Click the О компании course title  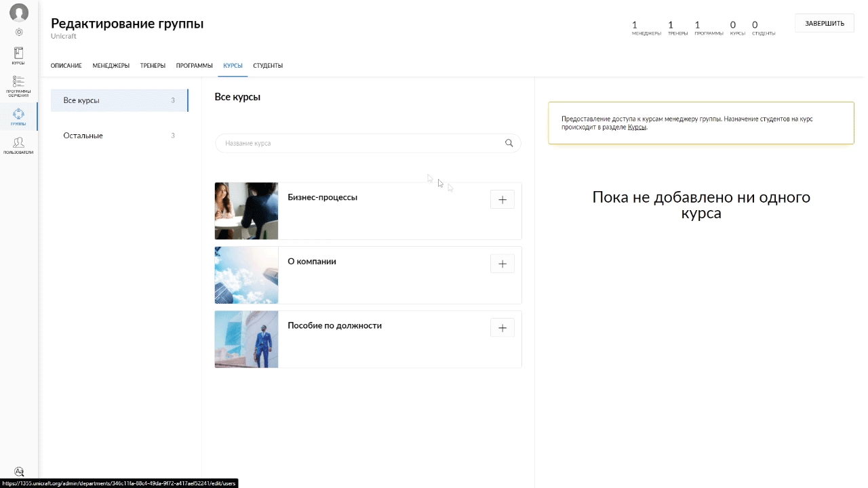312,262
